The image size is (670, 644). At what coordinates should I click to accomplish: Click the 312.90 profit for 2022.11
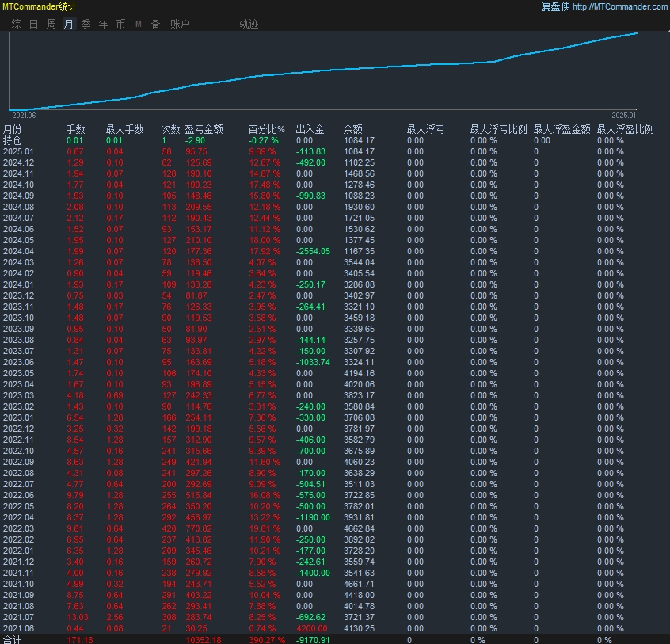point(198,440)
